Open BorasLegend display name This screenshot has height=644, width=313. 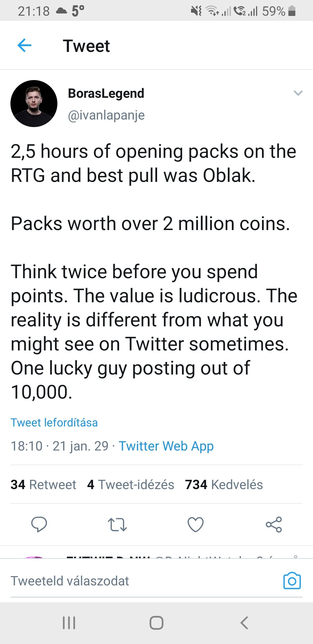tap(106, 93)
